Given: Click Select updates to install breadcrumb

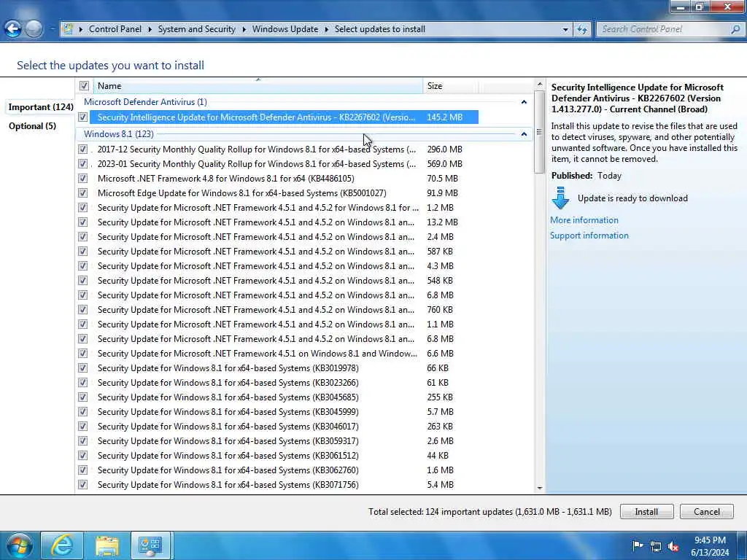Looking at the screenshot, I should pos(379,29).
